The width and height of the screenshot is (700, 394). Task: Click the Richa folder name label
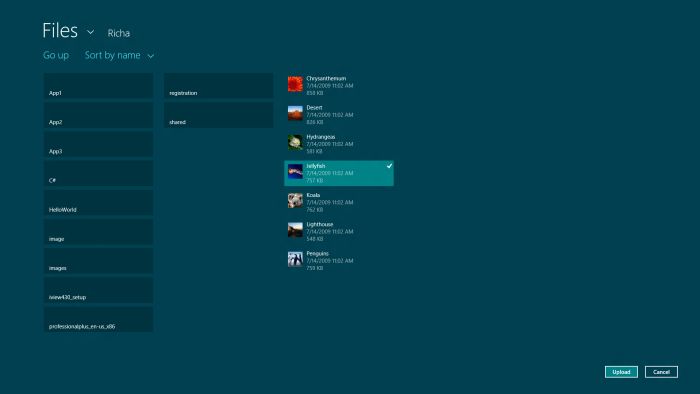tap(119, 33)
